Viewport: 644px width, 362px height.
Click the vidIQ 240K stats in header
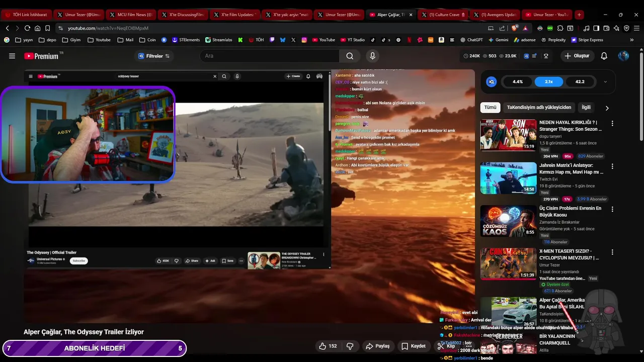[472, 56]
